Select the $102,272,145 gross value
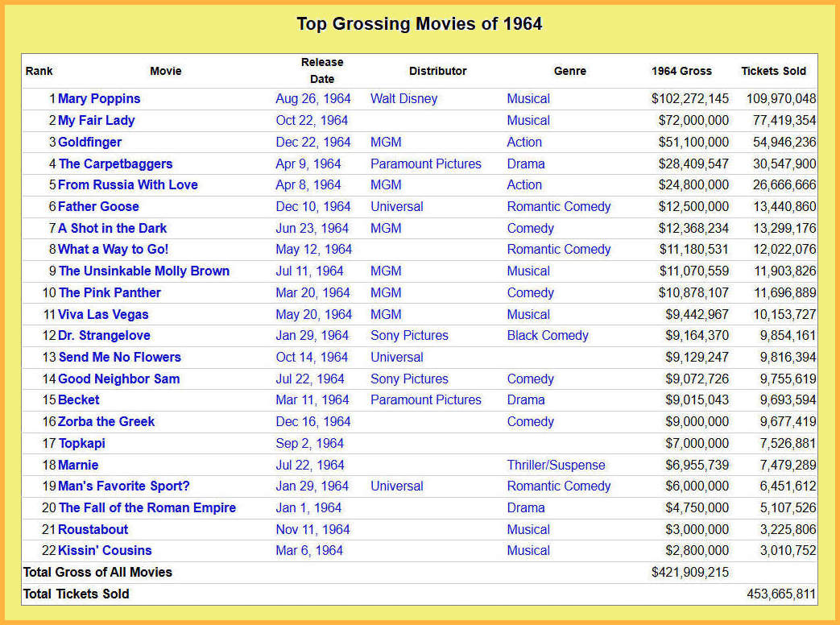 (690, 98)
